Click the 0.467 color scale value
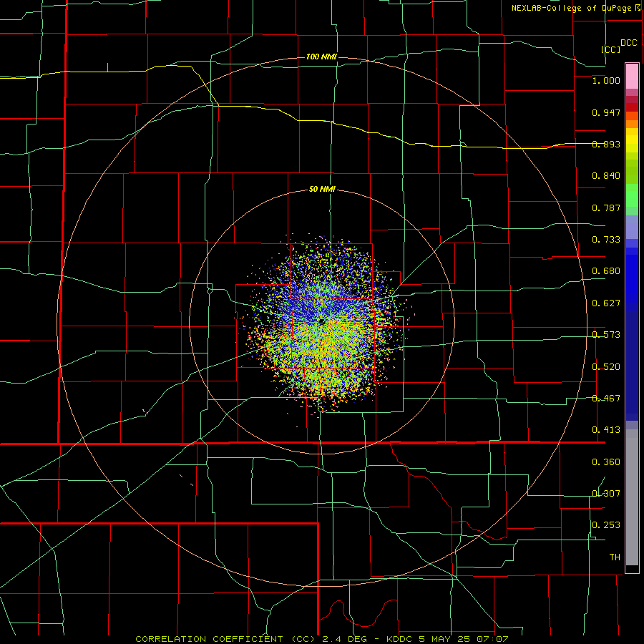 coord(606,399)
